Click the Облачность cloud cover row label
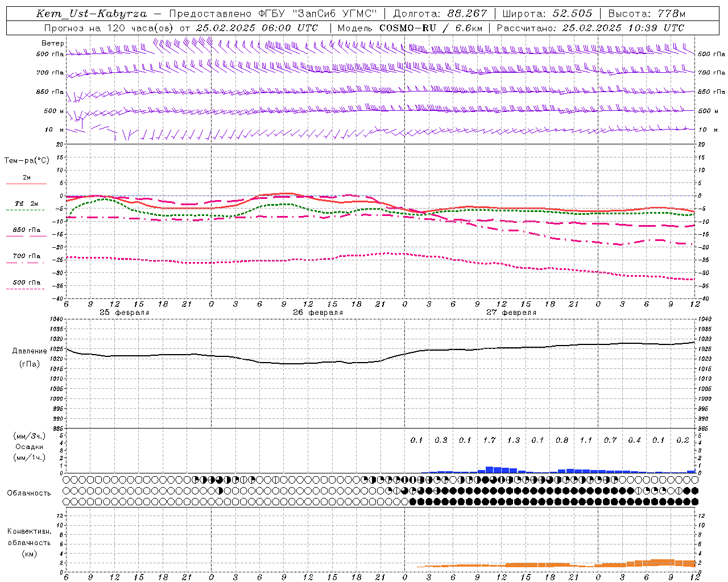 point(29,493)
